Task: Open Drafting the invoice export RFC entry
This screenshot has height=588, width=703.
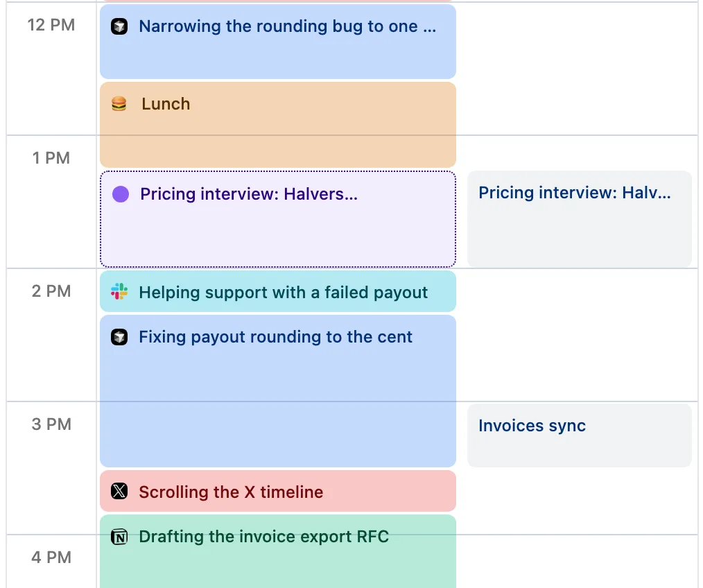Action: 278,551
